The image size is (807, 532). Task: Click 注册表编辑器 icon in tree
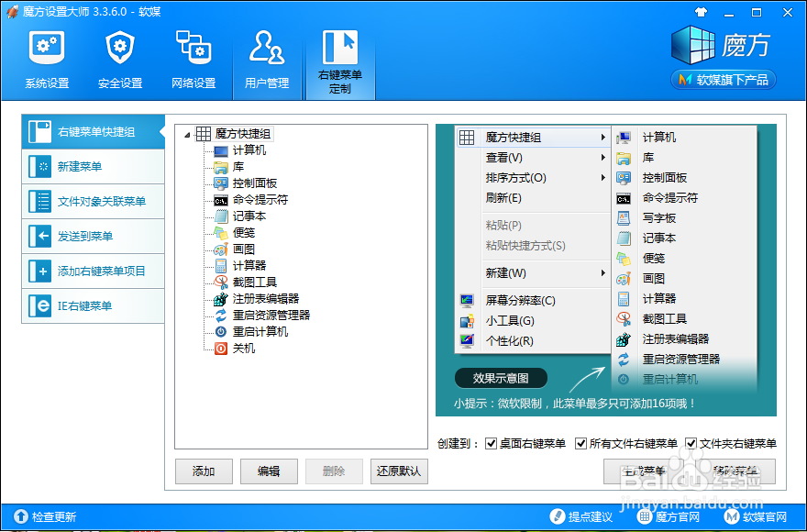point(221,299)
